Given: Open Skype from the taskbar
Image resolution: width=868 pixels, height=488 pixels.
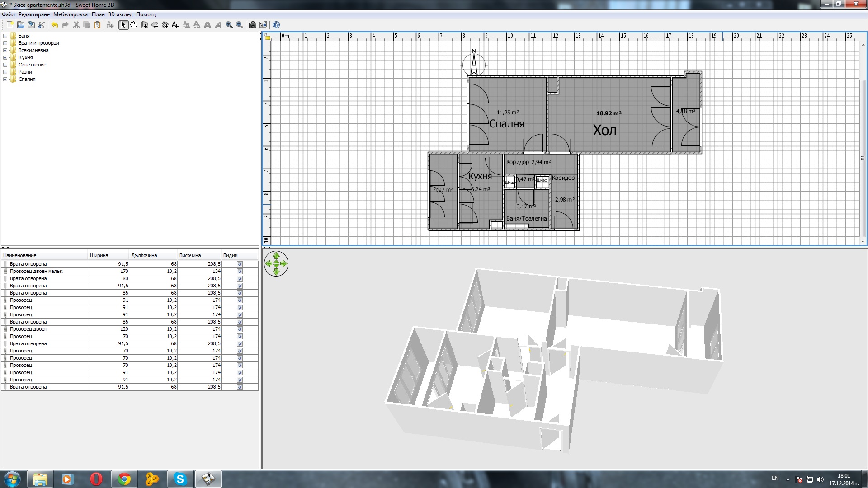Looking at the screenshot, I should (x=180, y=479).
